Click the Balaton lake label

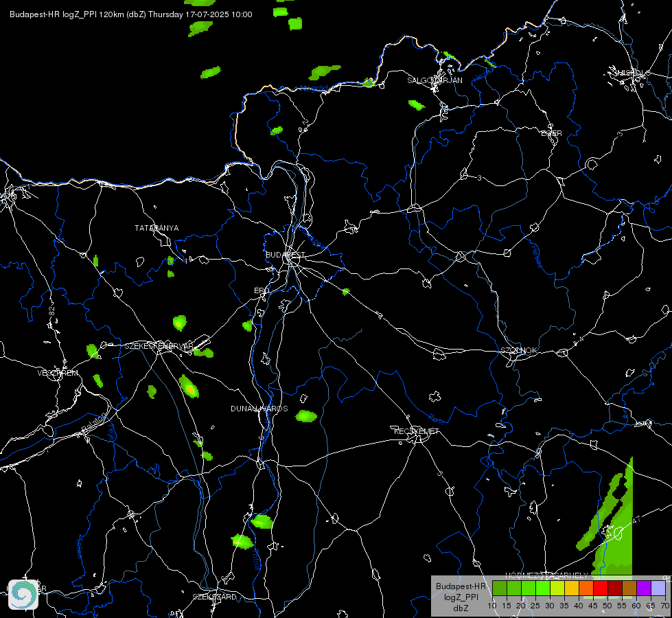(94, 422)
